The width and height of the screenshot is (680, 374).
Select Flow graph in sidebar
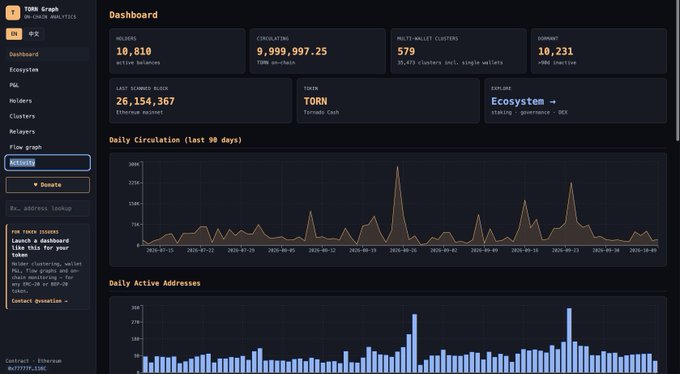(47, 147)
